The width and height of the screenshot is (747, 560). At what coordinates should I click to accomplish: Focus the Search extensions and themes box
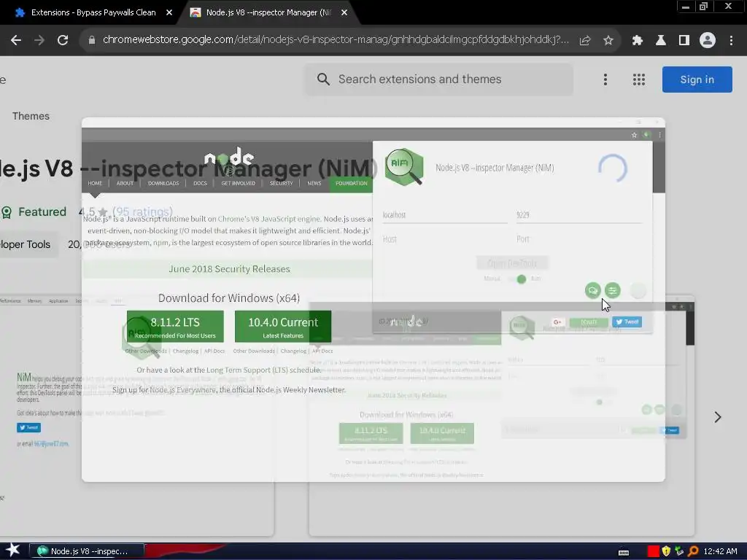click(438, 79)
